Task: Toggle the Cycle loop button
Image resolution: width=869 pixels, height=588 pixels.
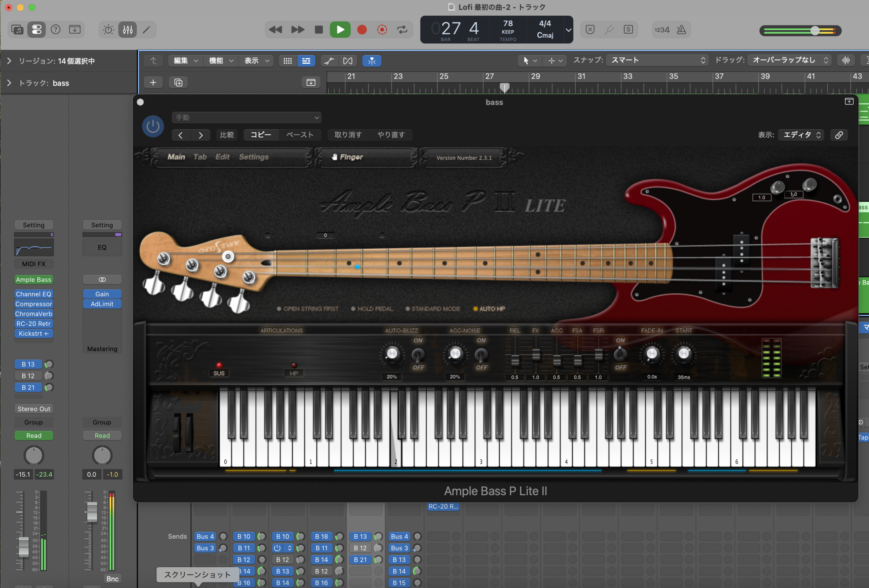Action: pos(402,30)
